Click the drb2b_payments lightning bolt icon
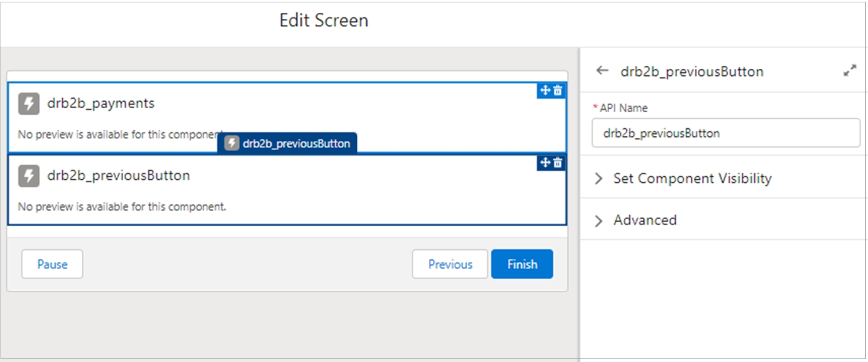 click(x=29, y=103)
